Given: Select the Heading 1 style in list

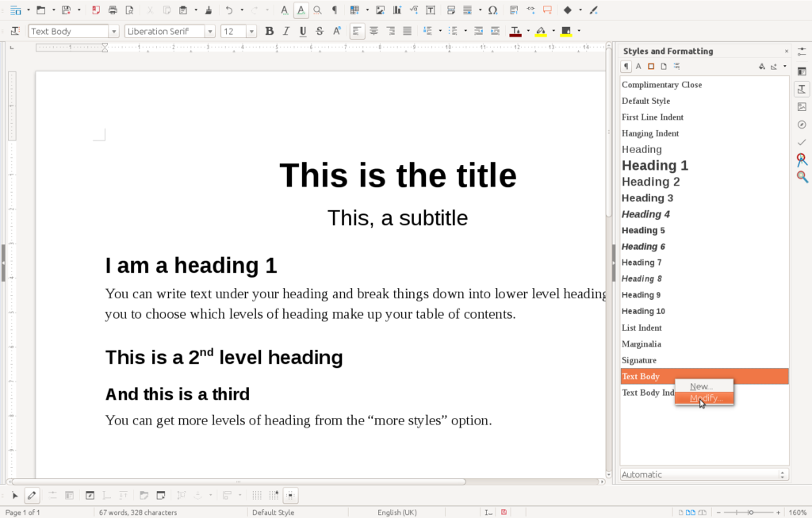Looking at the screenshot, I should tap(654, 166).
